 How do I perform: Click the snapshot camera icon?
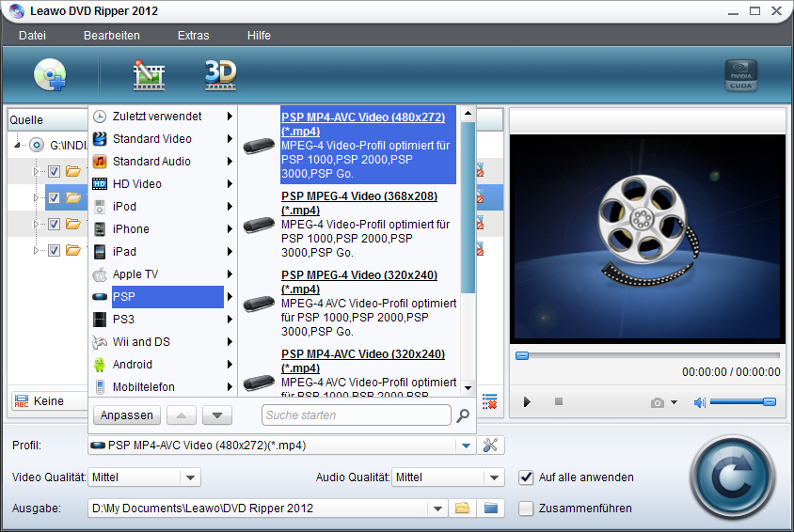click(x=658, y=402)
